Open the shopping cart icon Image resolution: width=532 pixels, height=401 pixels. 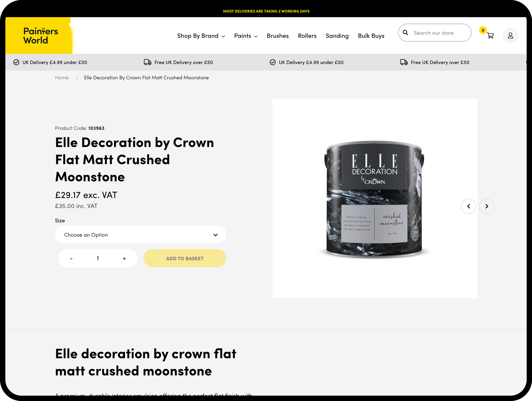click(x=490, y=36)
